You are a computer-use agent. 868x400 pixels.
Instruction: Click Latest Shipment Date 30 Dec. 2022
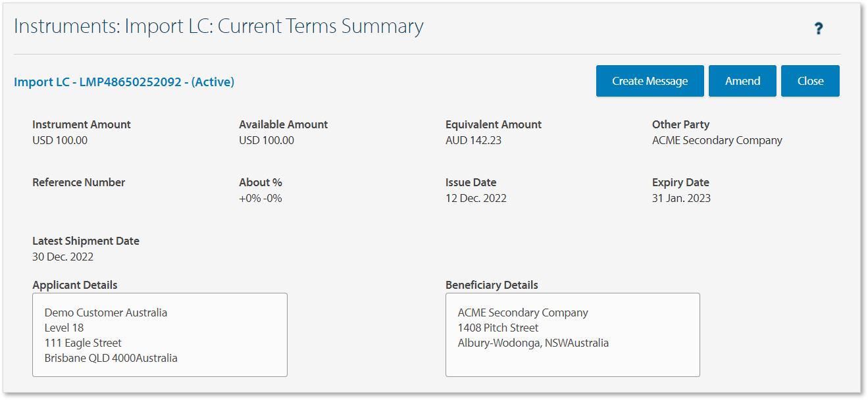coord(63,257)
